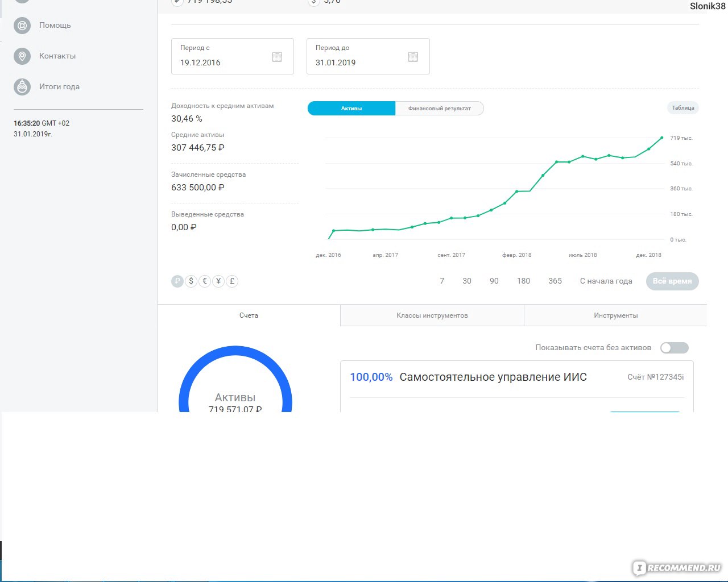Click the дек. 2016 axis label
The image size is (728, 582).
click(328, 255)
